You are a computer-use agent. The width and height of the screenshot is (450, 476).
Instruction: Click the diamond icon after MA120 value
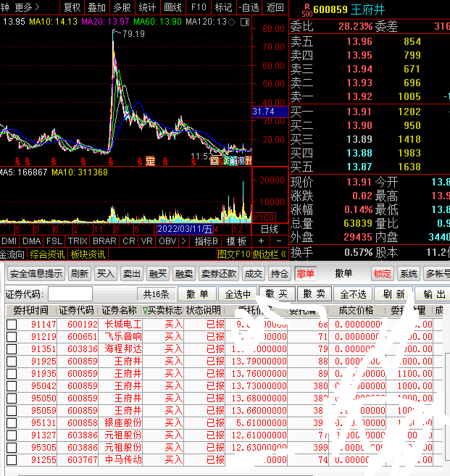(x=231, y=22)
